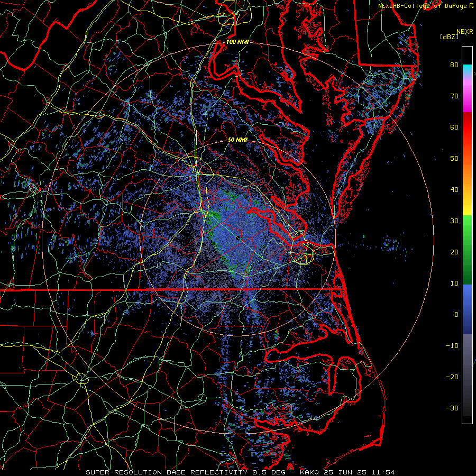Click the 40 dBZ scale value
The height and width of the screenshot is (476, 476).
coord(454,190)
